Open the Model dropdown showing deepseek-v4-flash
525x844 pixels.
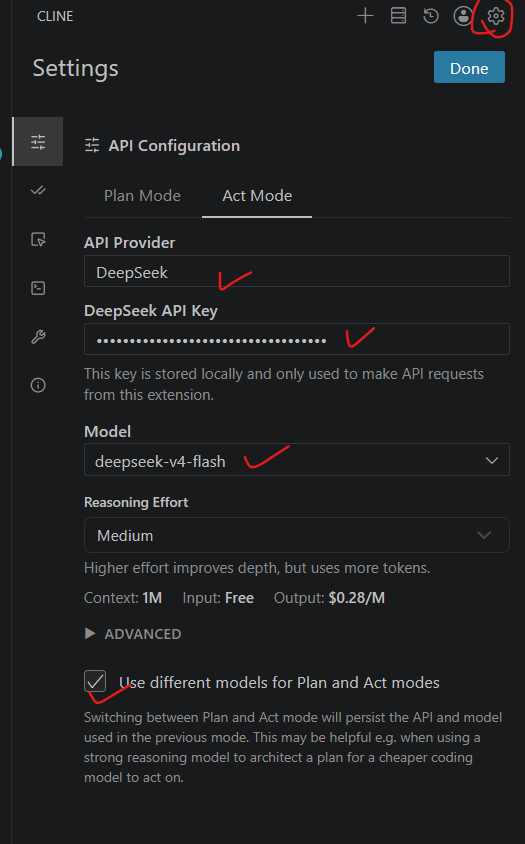[297, 460]
